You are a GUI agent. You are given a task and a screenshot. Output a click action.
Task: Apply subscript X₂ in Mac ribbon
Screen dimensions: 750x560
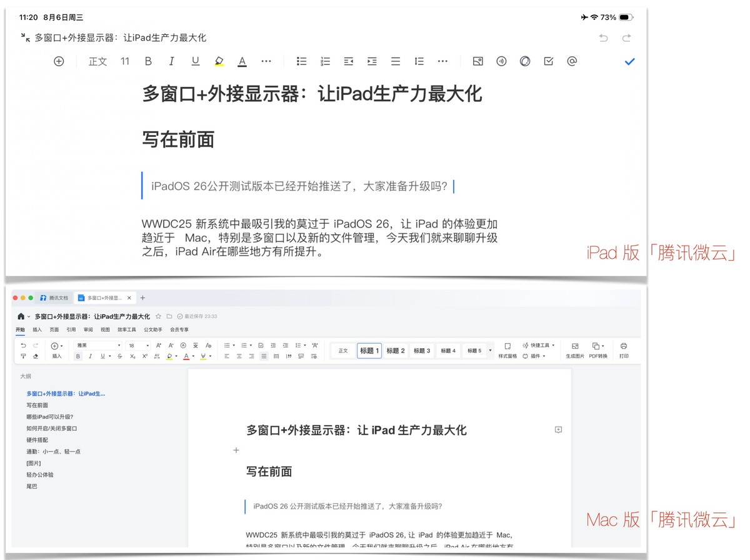pos(132,356)
